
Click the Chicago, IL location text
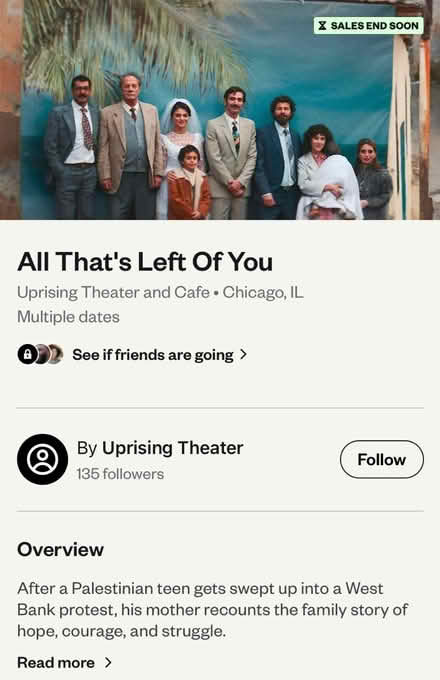[263, 292]
